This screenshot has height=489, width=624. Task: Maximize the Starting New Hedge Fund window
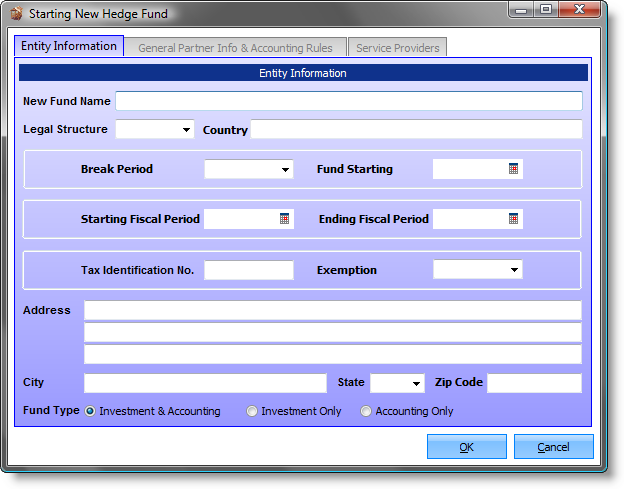coord(546,10)
